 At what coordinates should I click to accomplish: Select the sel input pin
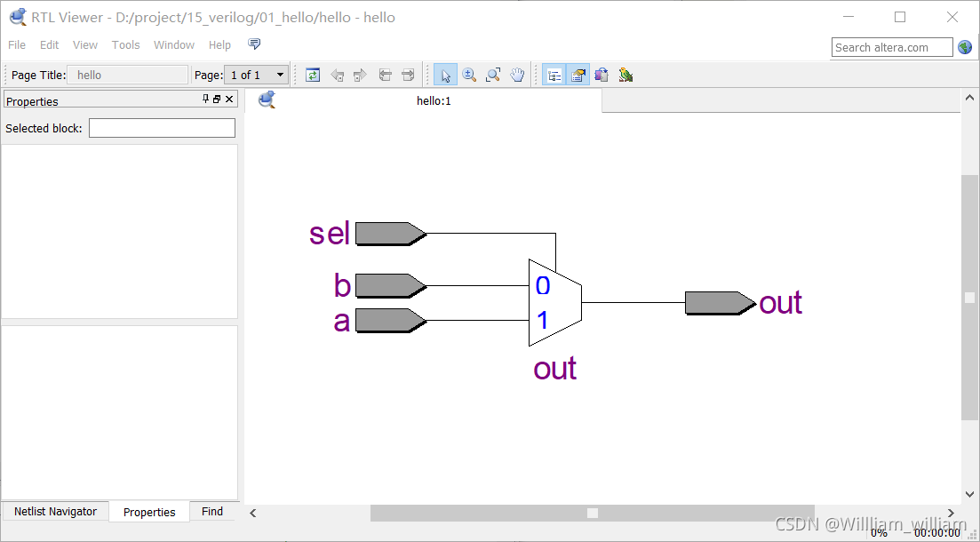391,234
